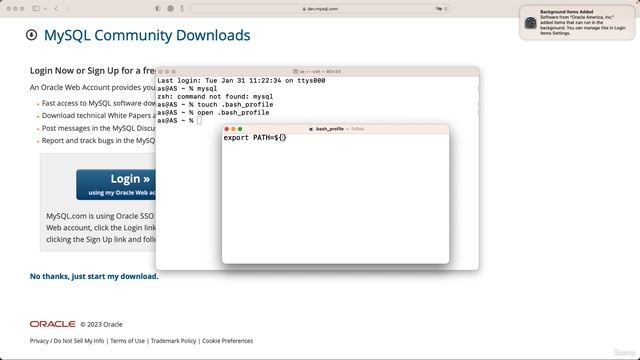Open Cookie Preferences in the footer

pyautogui.click(x=227, y=341)
